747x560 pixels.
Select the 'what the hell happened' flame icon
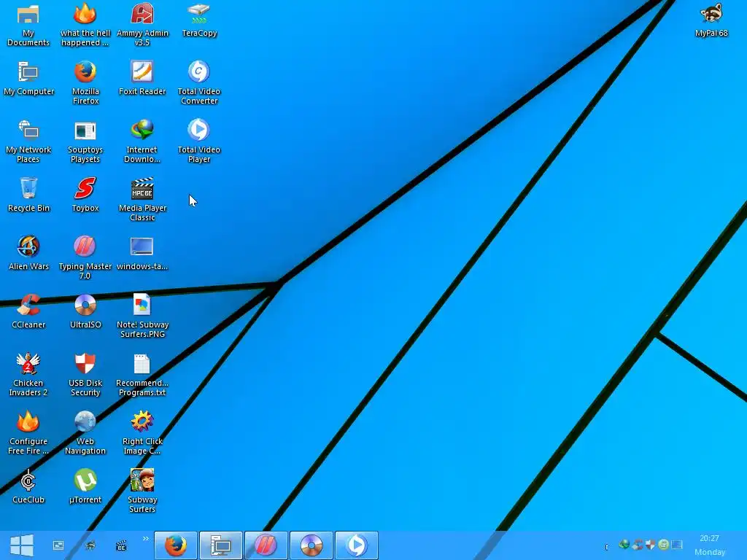pos(85,25)
